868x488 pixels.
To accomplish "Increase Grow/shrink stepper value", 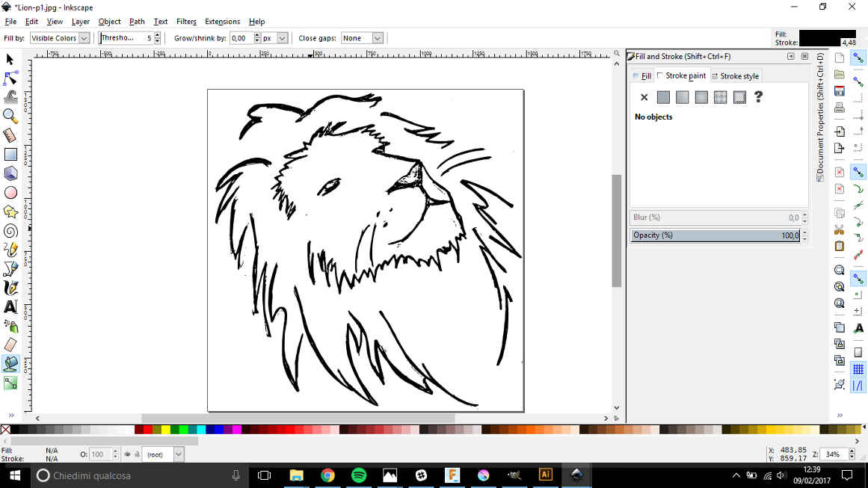I will click(257, 35).
